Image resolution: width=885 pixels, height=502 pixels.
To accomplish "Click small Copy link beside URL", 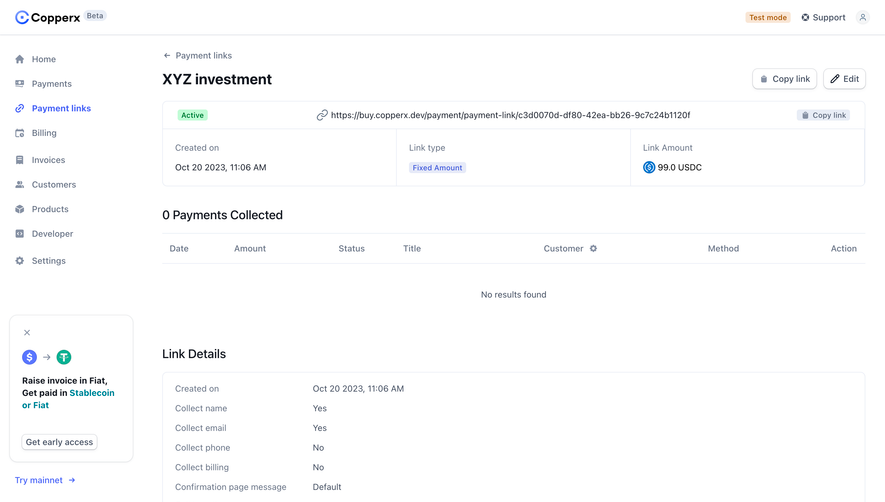I will click(x=823, y=115).
